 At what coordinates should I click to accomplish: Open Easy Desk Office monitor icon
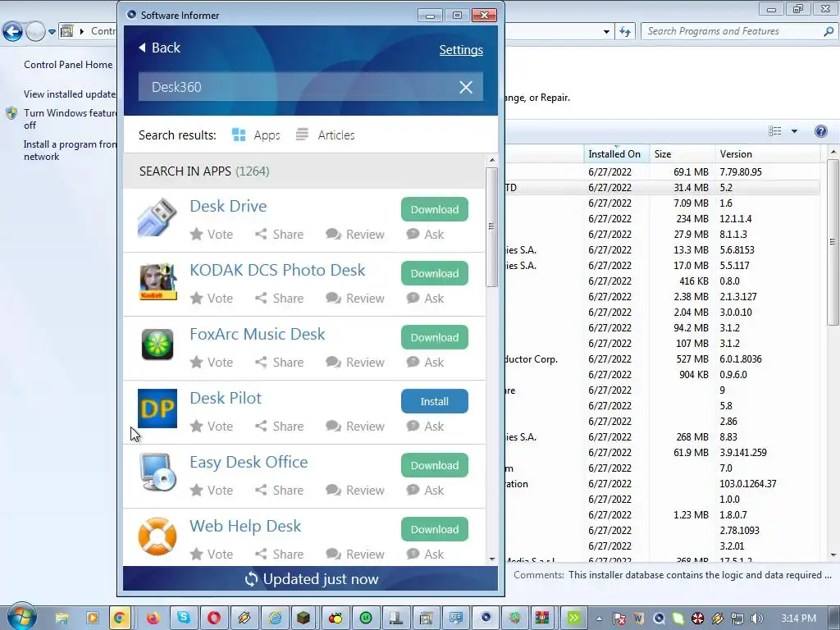pos(158,472)
